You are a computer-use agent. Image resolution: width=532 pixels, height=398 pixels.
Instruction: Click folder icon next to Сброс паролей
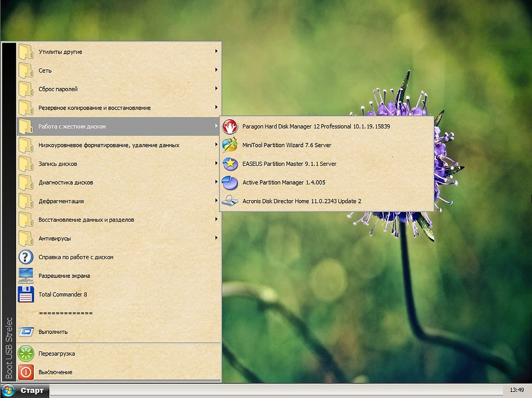[26, 89]
